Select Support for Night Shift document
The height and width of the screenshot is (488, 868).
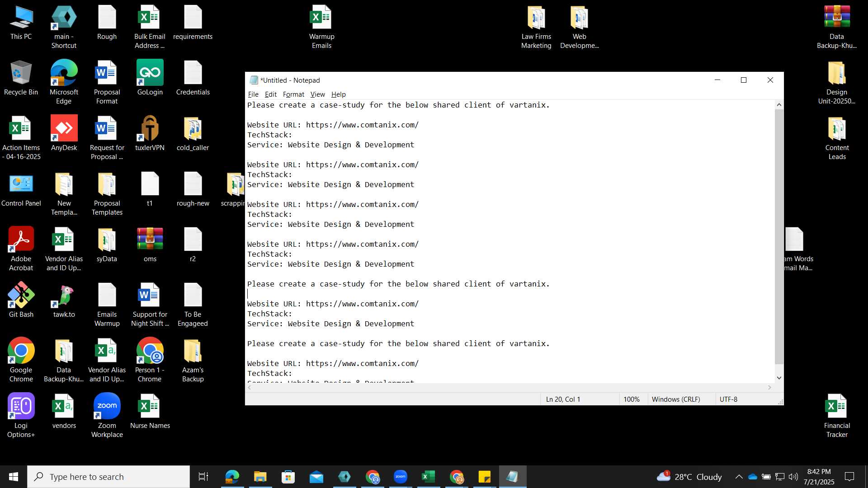point(150,305)
